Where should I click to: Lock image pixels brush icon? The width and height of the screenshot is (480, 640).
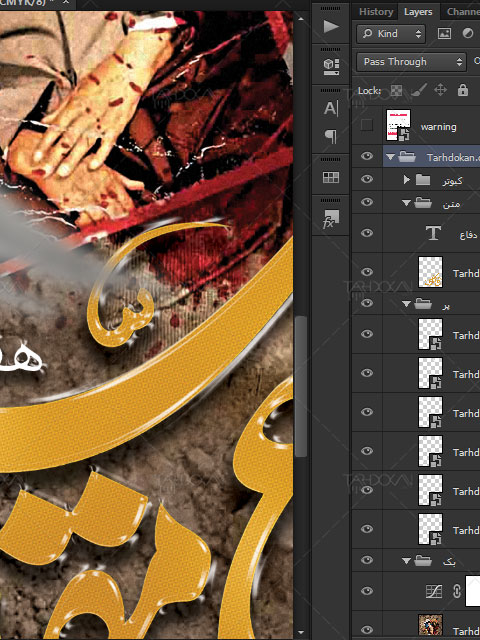(x=418, y=90)
